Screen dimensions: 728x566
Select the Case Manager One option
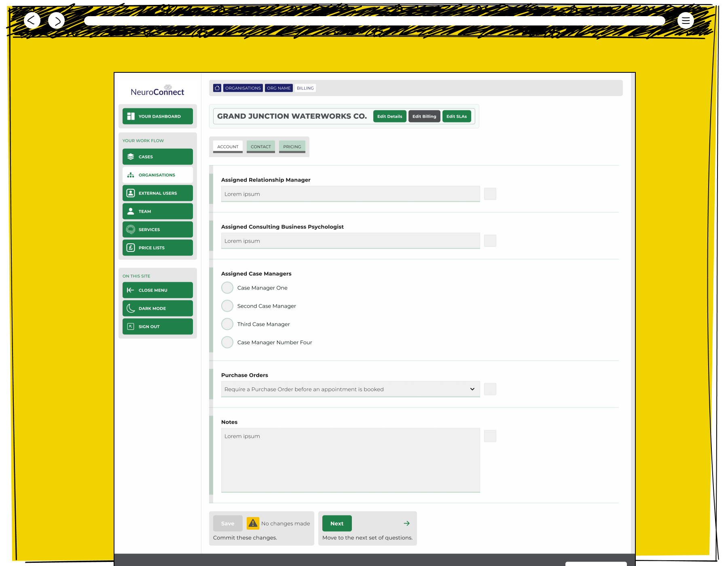point(227,288)
